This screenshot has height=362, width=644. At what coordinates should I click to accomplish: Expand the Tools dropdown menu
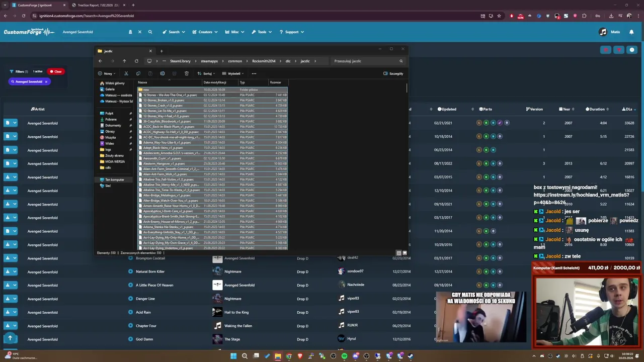262,32
